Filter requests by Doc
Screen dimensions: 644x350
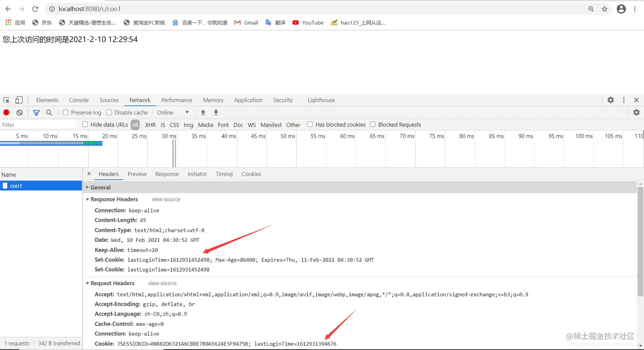238,125
